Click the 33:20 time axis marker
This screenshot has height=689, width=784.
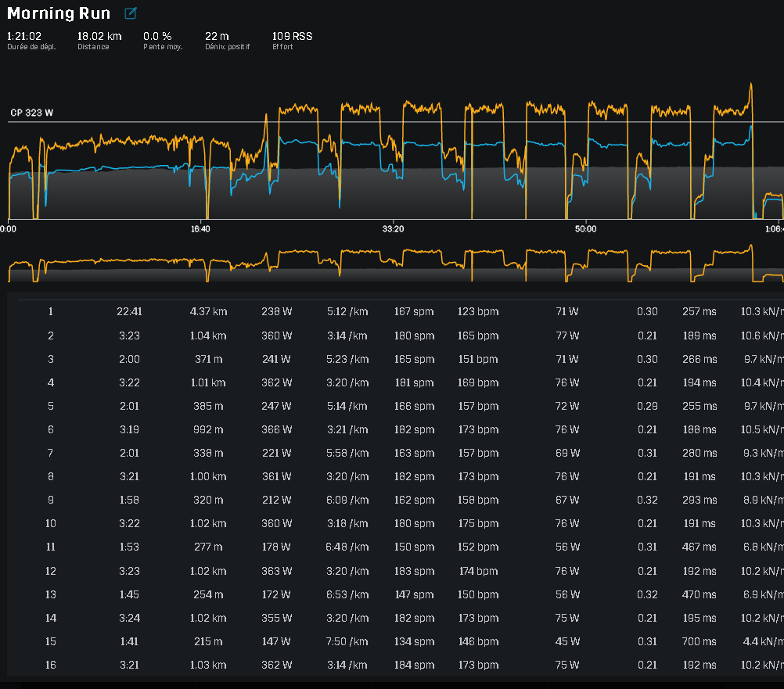click(393, 229)
